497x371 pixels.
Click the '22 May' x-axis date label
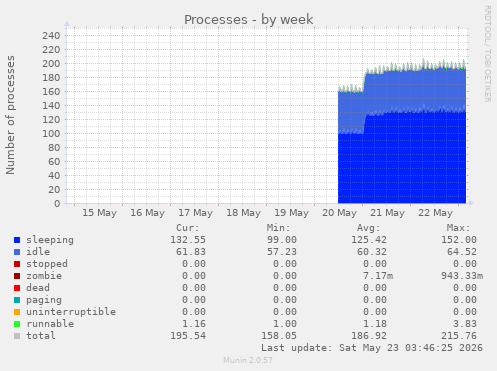click(435, 213)
